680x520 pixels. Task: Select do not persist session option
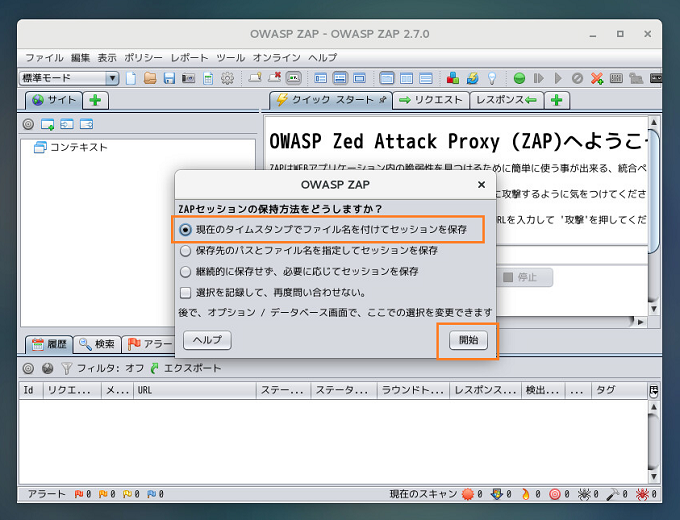pyautogui.click(x=299, y=271)
